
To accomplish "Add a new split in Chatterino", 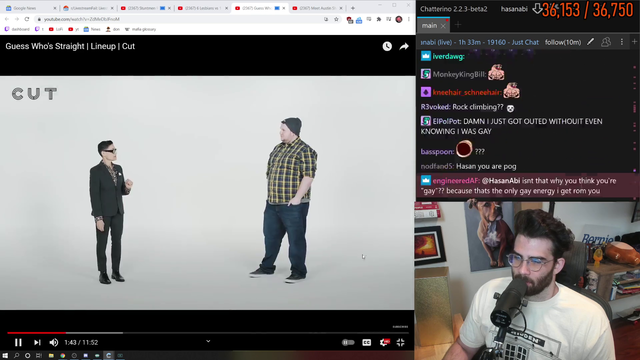I will coord(634,42).
